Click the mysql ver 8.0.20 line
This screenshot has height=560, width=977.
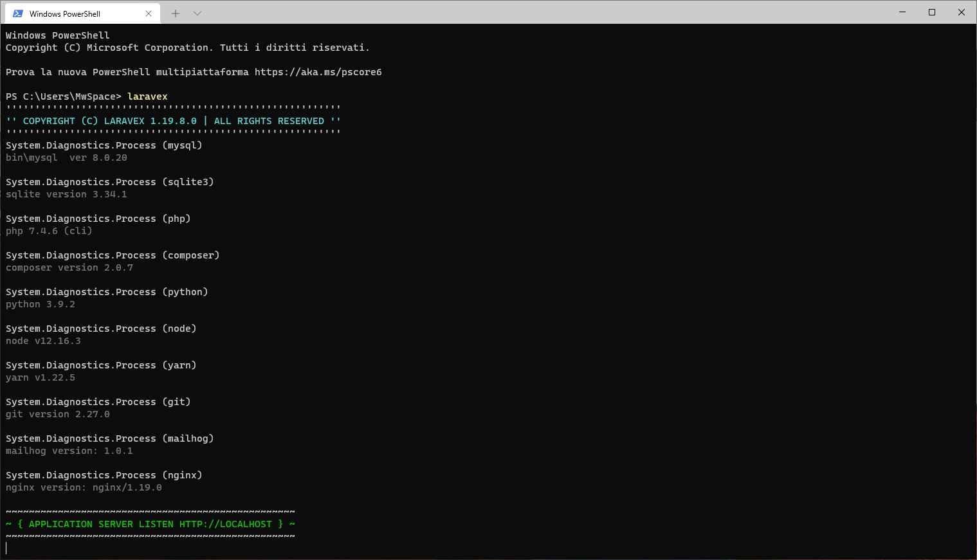point(66,158)
